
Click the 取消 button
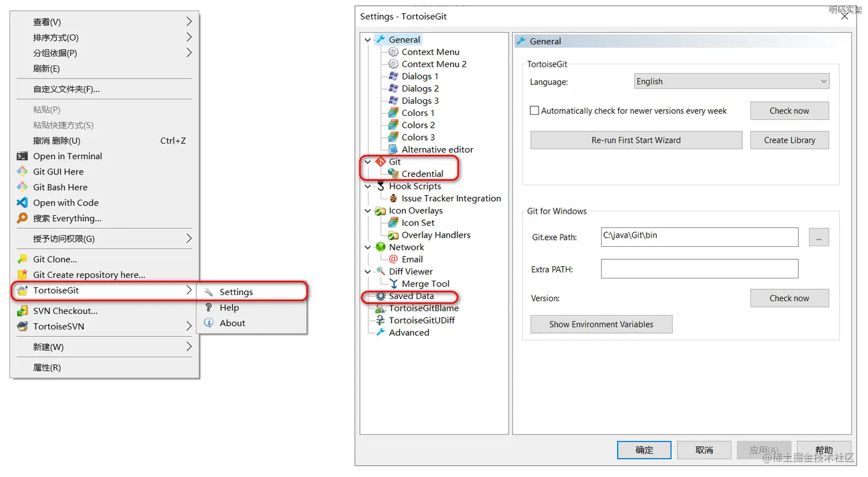click(x=704, y=450)
